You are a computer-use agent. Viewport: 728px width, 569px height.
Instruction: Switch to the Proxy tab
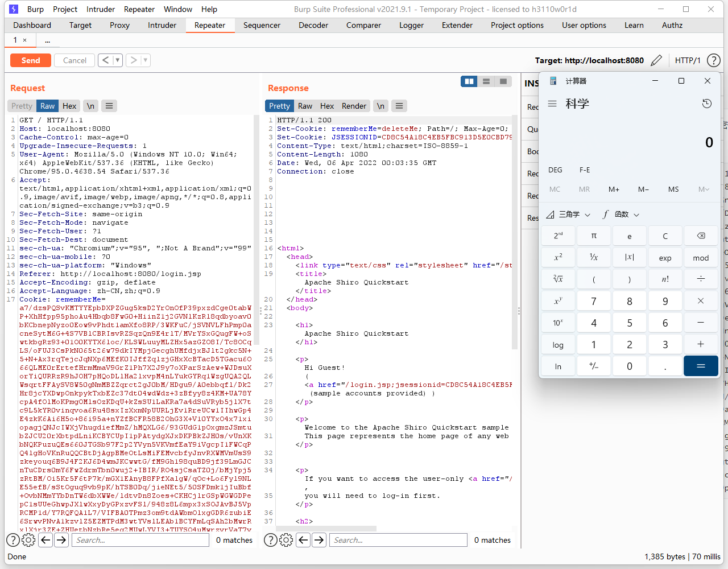[119, 25]
